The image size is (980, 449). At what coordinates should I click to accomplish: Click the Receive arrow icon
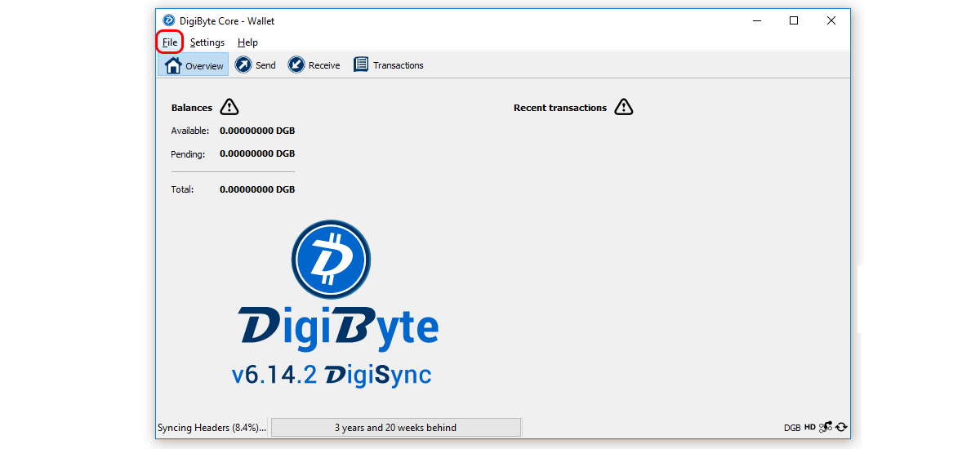pos(296,64)
